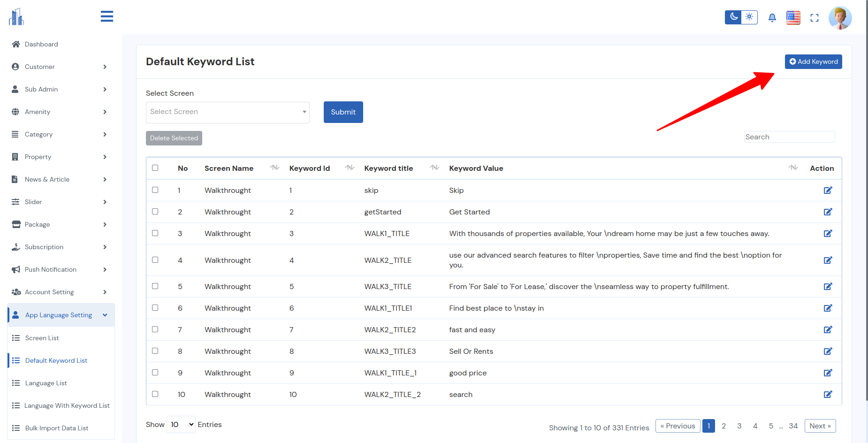Go to pagination page 34
The height and width of the screenshot is (443, 868).
[793, 426]
